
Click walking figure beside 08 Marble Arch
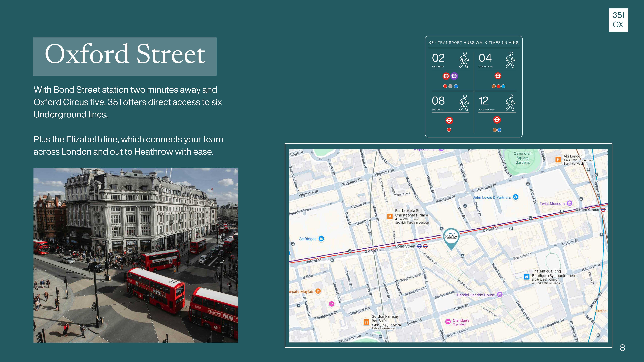click(464, 103)
